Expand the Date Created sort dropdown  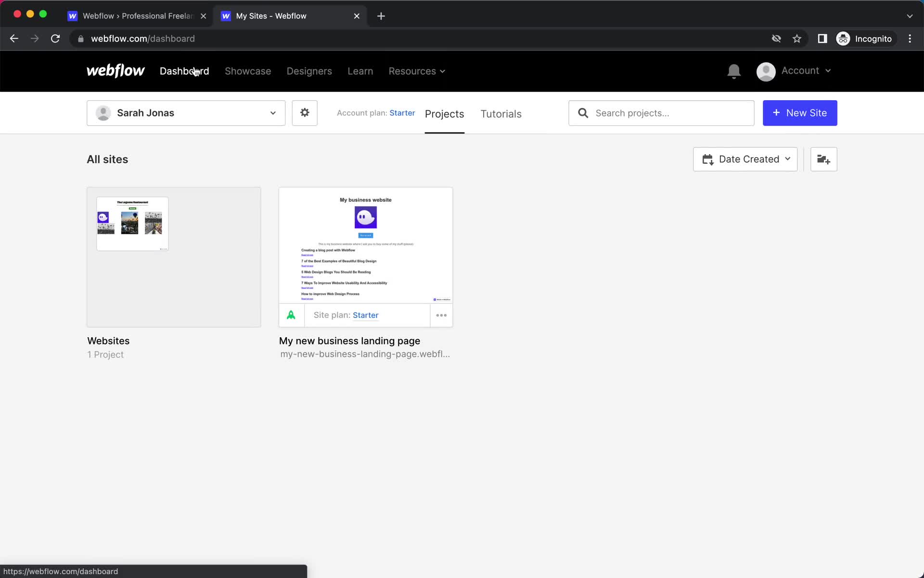[745, 159]
